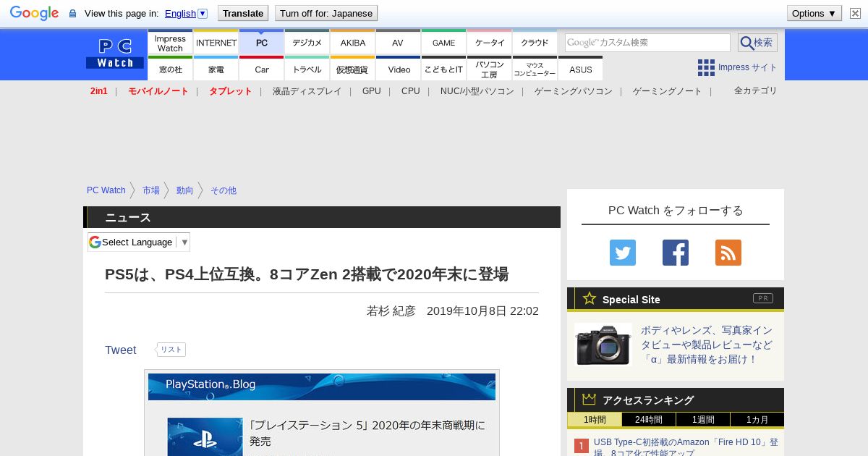Click the PlayStation Blog banner image
Screen dimensions: 868x456
(322, 387)
